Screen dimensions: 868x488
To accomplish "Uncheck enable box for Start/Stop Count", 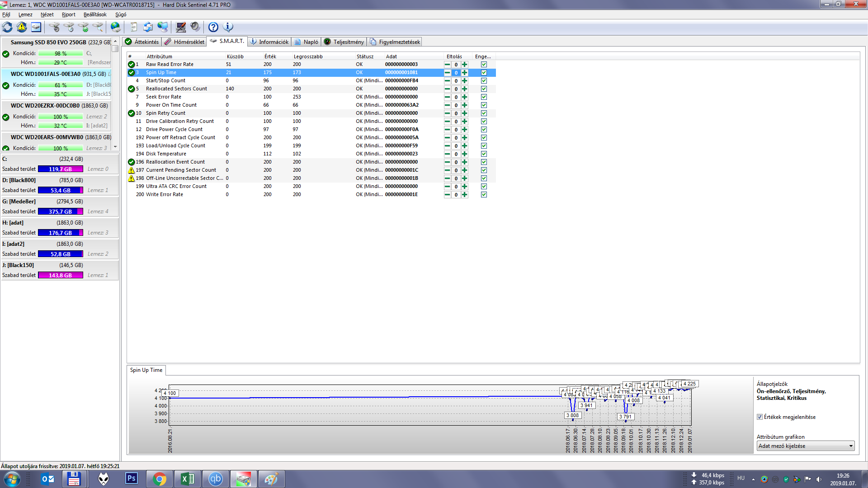I will (x=484, y=81).
